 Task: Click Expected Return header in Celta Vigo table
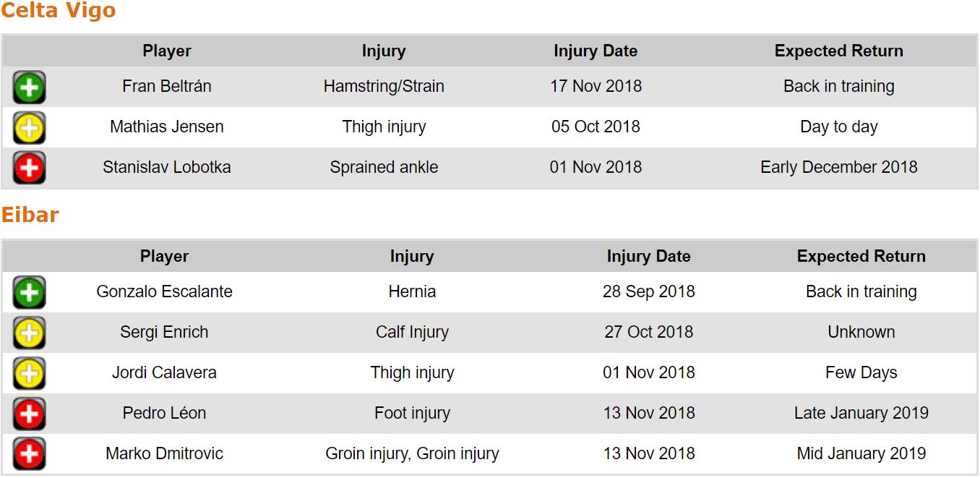click(x=838, y=51)
